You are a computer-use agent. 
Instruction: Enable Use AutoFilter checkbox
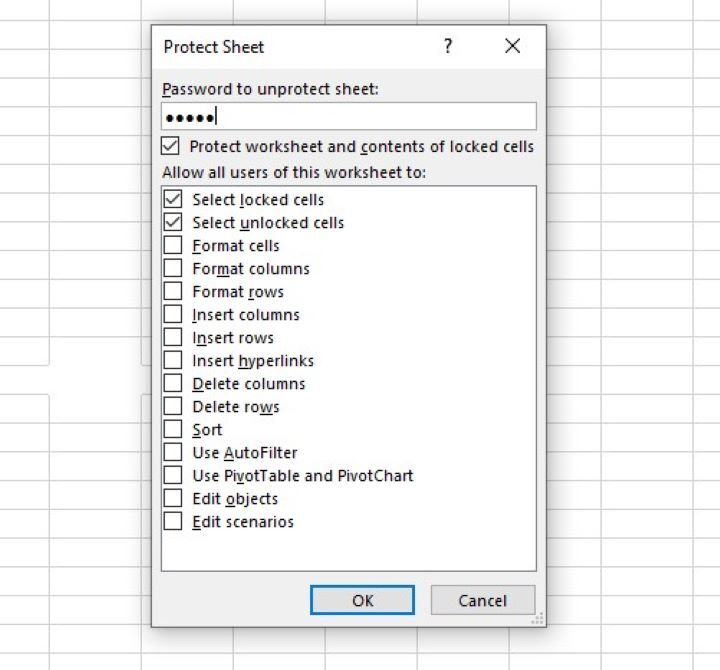click(173, 453)
